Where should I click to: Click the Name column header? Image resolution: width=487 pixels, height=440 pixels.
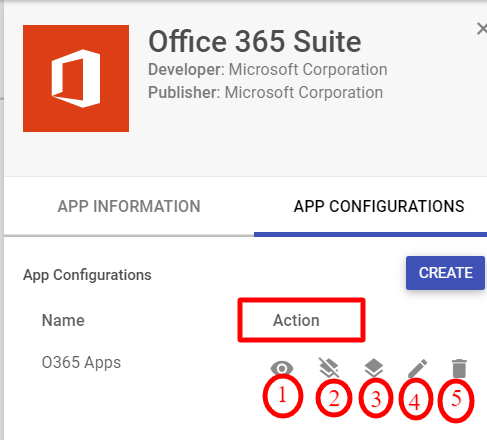(x=63, y=320)
